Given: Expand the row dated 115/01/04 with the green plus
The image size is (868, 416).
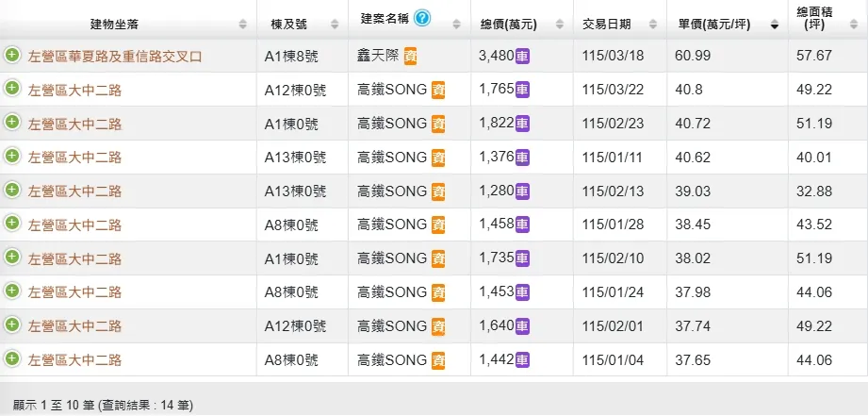Looking at the screenshot, I should click(11, 359).
